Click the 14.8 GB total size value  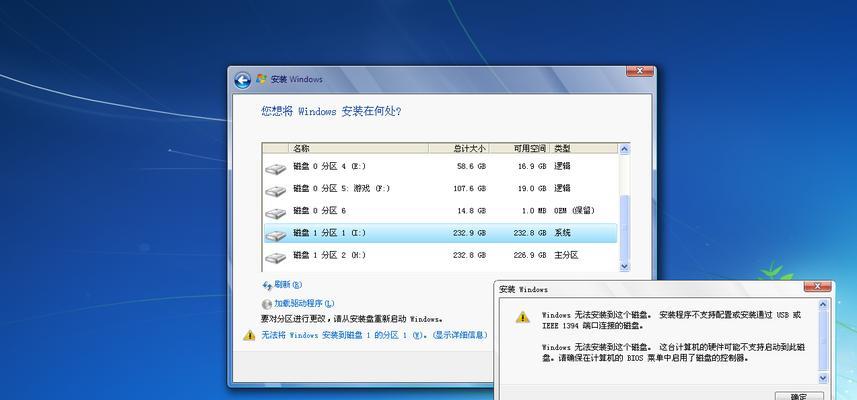pyautogui.click(x=471, y=210)
